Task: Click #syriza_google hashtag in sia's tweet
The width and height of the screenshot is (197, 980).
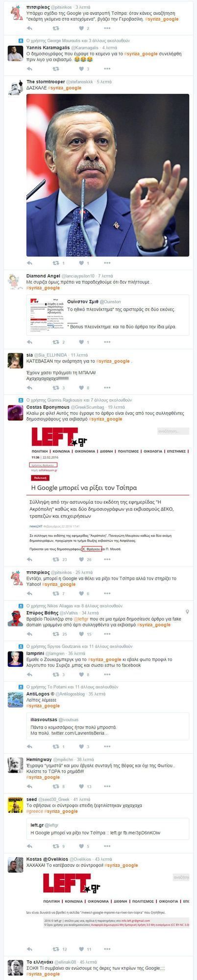Action: pyautogui.click(x=114, y=361)
